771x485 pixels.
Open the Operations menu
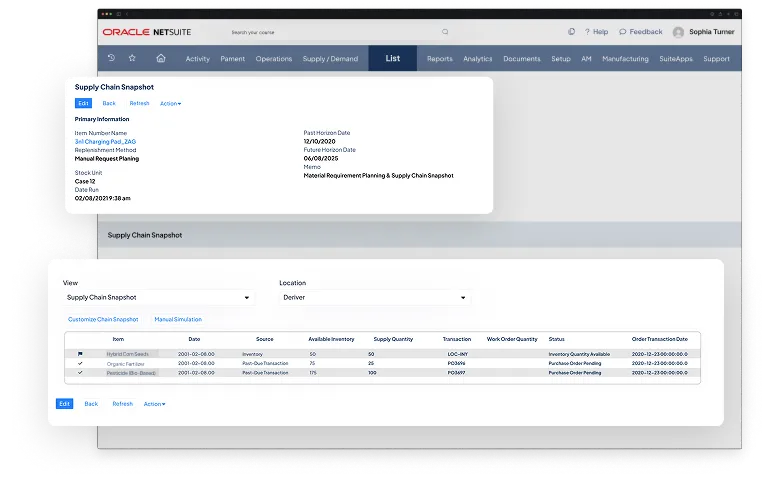(x=274, y=59)
